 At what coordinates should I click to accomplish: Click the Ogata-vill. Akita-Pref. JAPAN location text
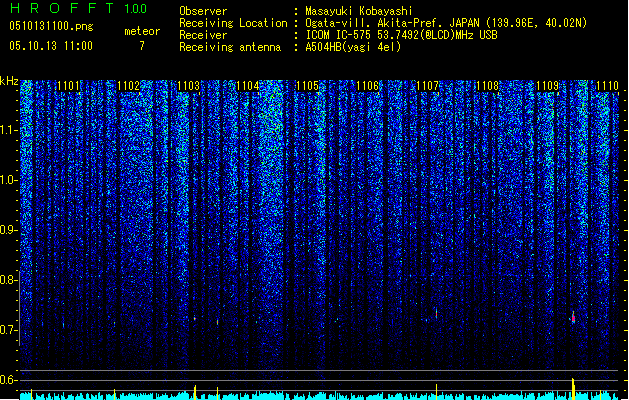[446, 23]
